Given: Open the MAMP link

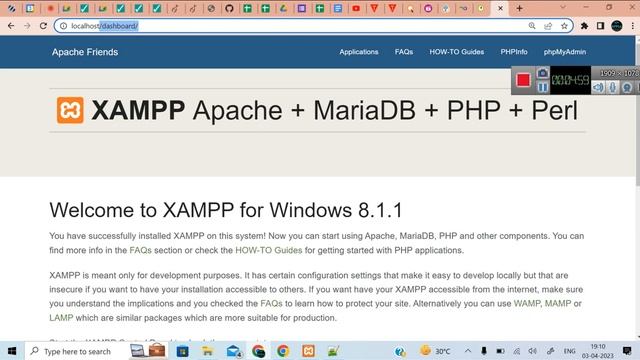Looking at the screenshot, I should (558, 304).
